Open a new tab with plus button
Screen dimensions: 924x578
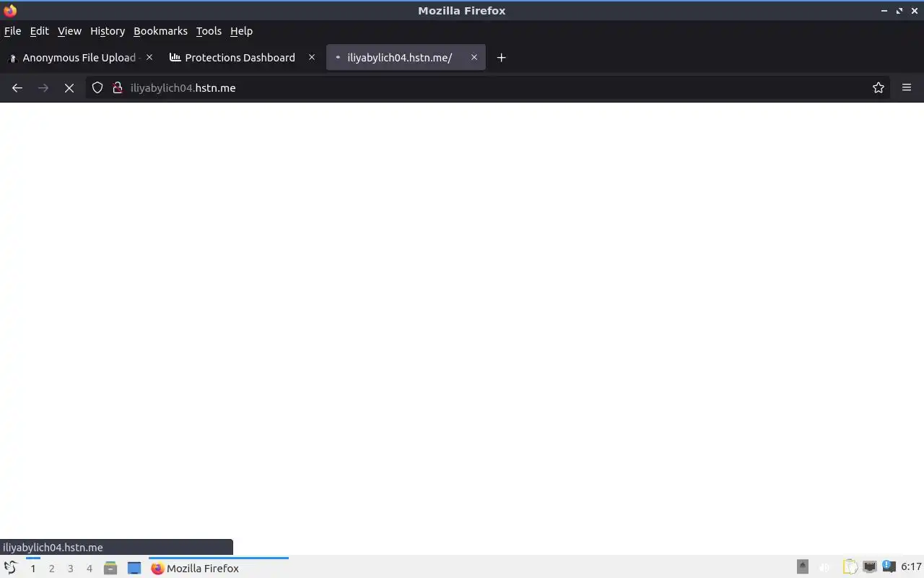501,58
